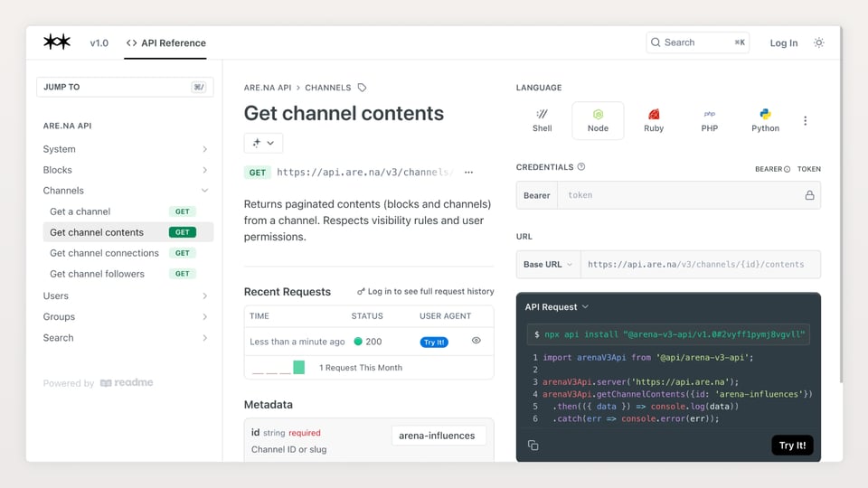
Task: Click the id value field arena-influences
Action: [439, 436]
